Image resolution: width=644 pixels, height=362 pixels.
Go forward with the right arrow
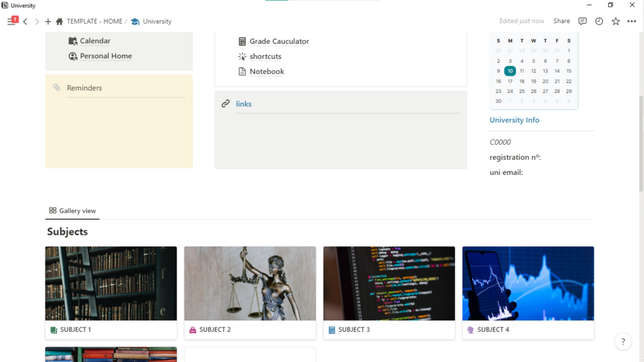click(x=37, y=21)
